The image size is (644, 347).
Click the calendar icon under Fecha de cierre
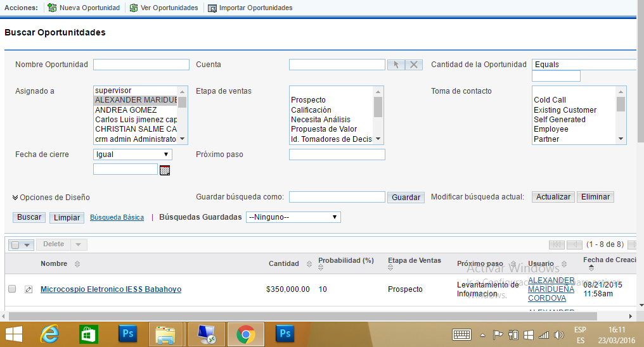(165, 170)
